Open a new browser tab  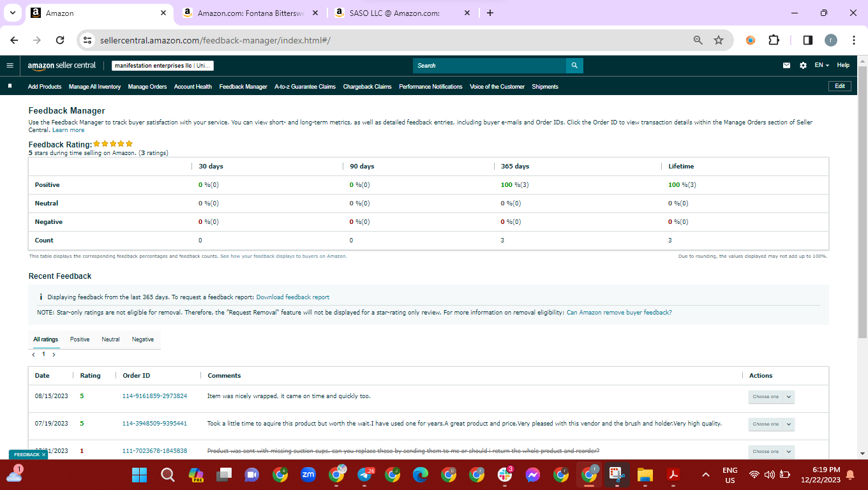click(x=490, y=13)
